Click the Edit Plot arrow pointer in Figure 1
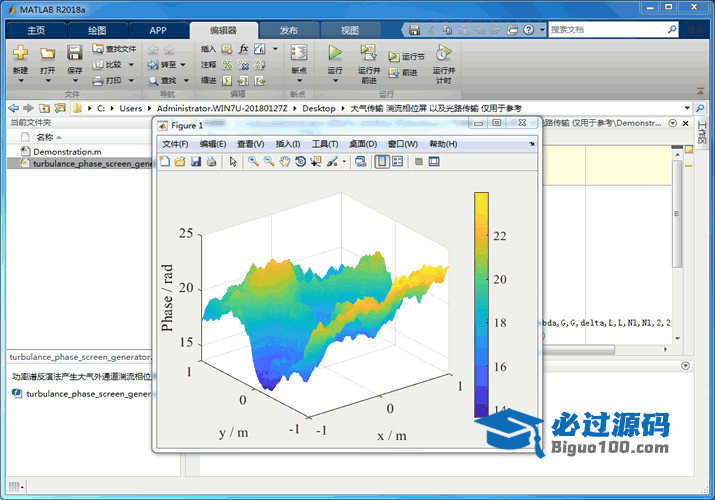Image resolution: width=715 pixels, height=500 pixels. [x=233, y=161]
